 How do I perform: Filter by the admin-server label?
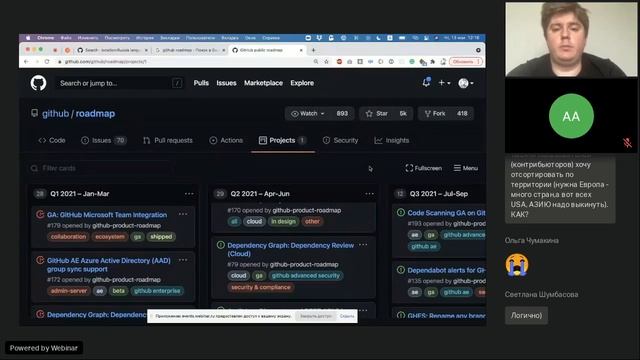coord(69,291)
